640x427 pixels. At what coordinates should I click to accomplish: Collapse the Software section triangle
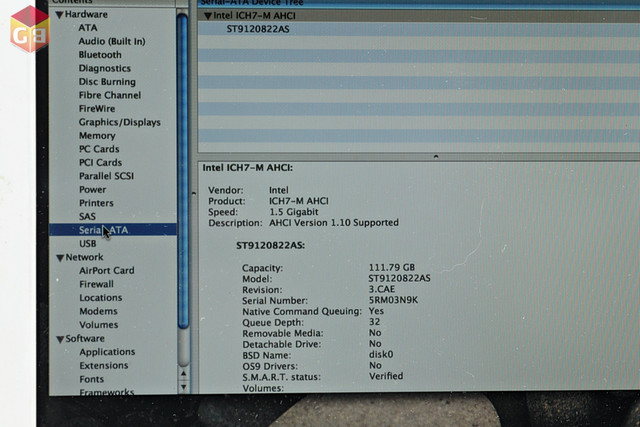[60, 339]
